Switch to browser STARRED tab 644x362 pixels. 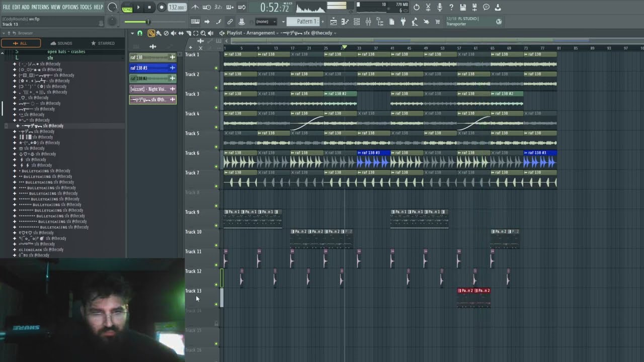103,43
